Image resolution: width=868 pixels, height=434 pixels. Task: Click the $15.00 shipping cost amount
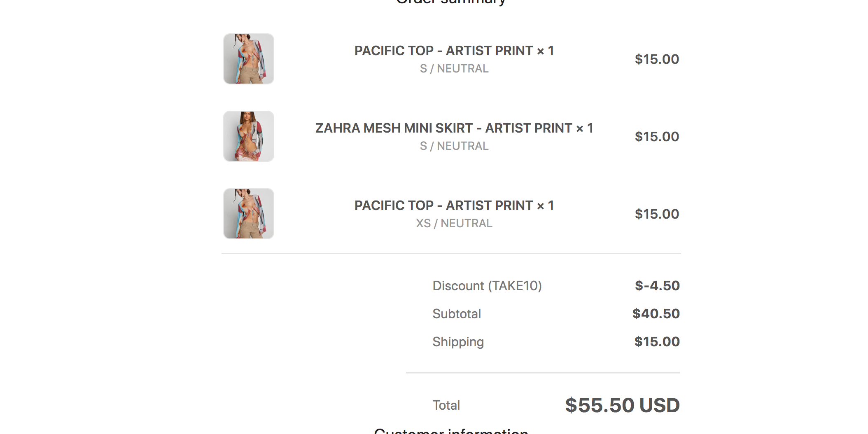[x=657, y=342]
